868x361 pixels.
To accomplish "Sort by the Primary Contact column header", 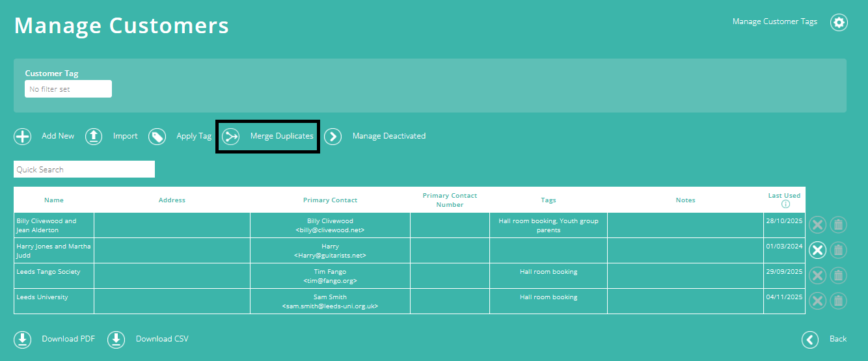I will coord(330,200).
